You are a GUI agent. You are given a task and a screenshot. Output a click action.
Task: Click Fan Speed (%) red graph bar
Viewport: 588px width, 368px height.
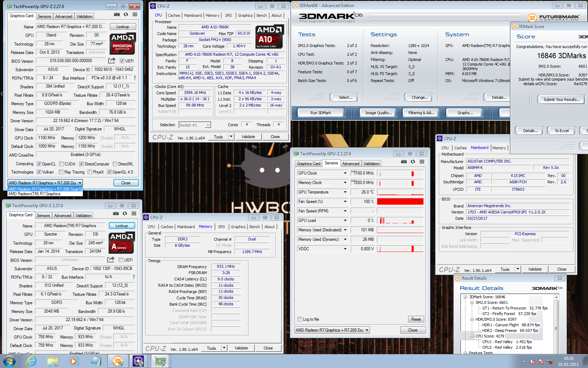[x=400, y=202]
